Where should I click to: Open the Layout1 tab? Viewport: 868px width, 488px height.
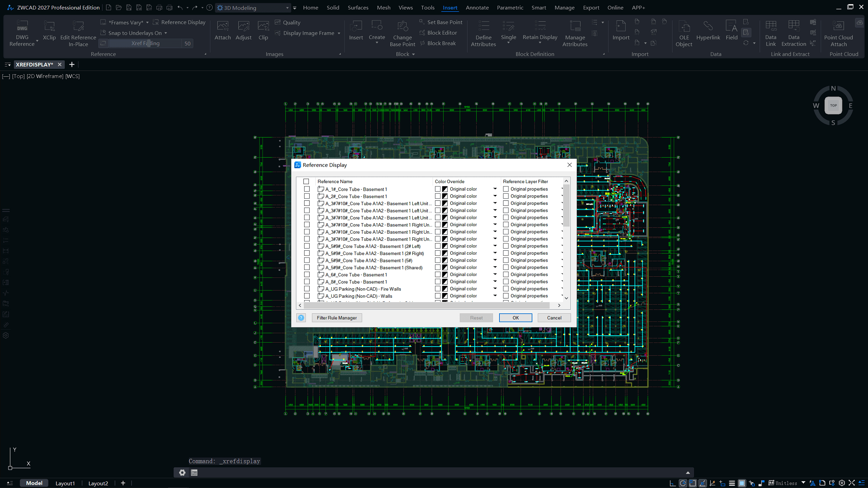(x=65, y=483)
